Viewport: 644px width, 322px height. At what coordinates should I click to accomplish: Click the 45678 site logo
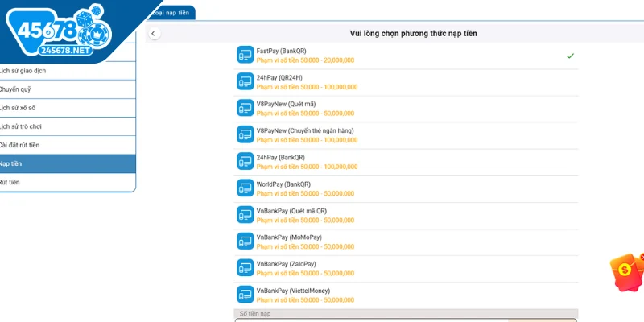59,32
